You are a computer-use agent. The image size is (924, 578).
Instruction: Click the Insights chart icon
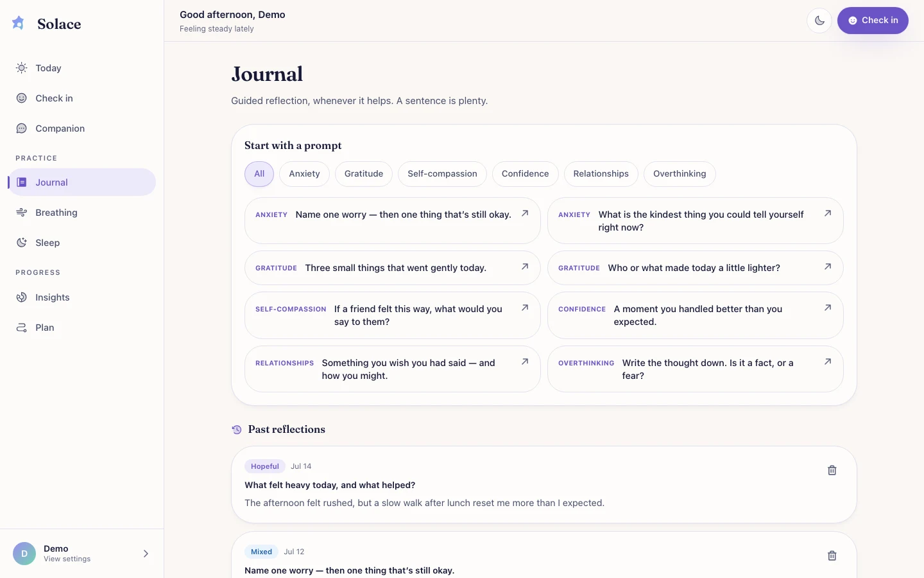[x=22, y=297]
